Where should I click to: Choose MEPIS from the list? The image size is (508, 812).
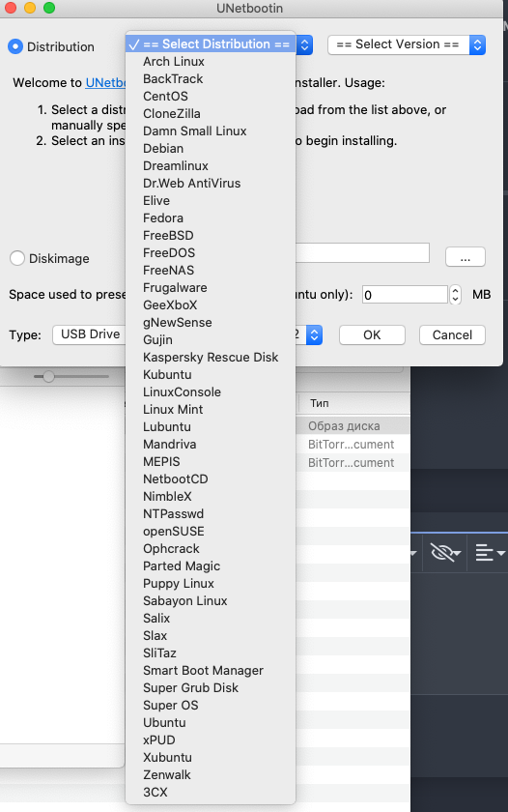tap(211, 461)
